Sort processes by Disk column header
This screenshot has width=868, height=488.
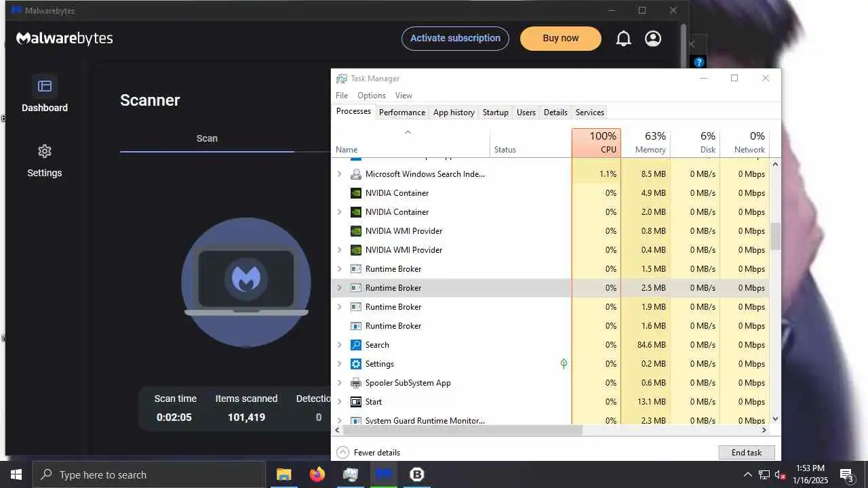click(x=695, y=142)
